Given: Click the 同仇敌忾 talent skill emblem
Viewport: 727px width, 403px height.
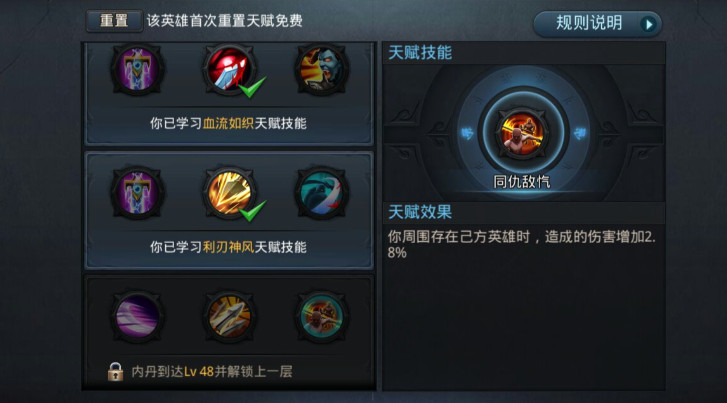Looking at the screenshot, I should pyautogui.click(x=522, y=134).
